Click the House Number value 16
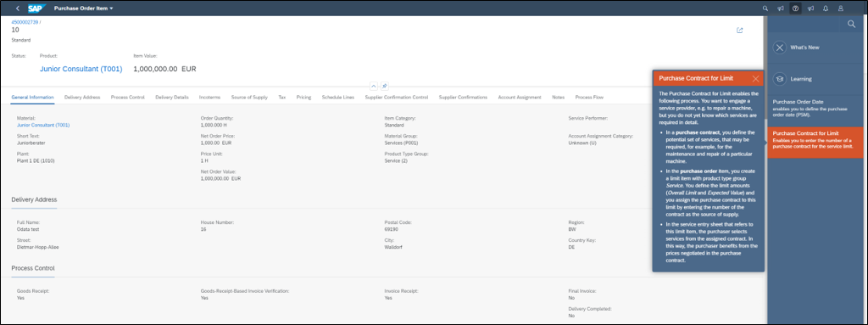This screenshot has height=325, width=868. [x=203, y=230]
